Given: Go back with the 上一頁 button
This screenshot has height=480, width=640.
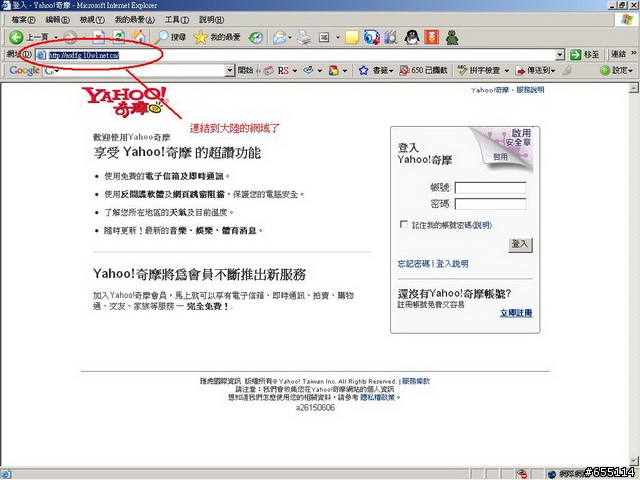Looking at the screenshot, I should (x=29, y=38).
